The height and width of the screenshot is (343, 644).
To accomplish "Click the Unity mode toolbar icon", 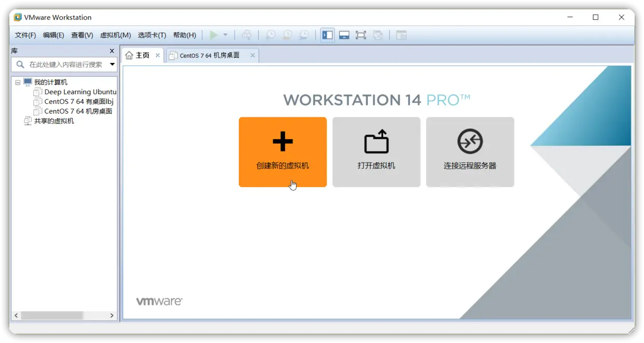I will [378, 35].
